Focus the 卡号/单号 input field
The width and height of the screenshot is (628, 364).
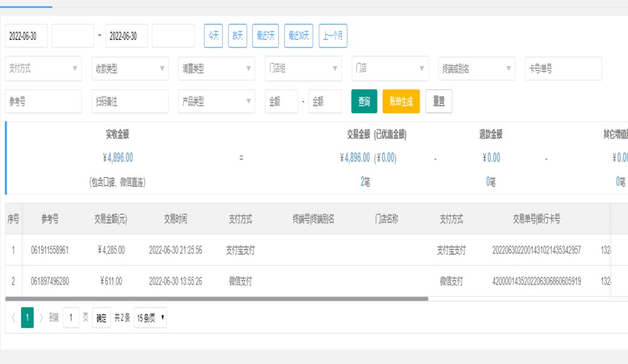pyautogui.click(x=564, y=69)
